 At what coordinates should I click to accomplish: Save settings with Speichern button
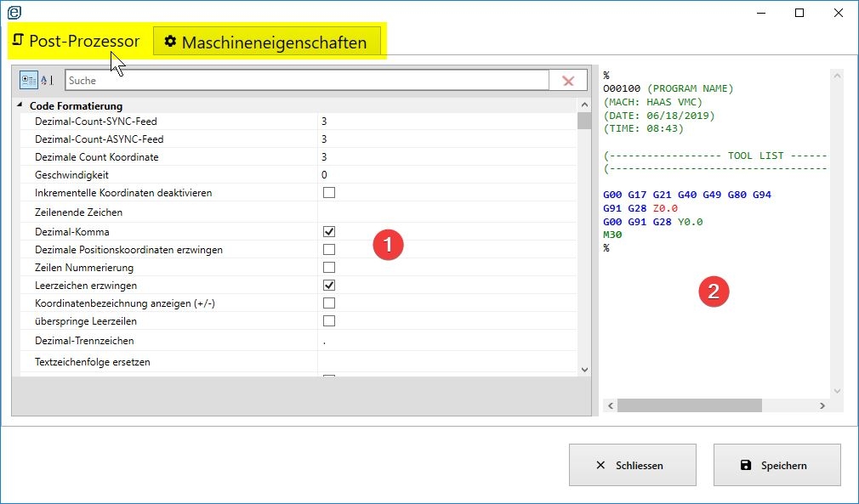(777, 465)
